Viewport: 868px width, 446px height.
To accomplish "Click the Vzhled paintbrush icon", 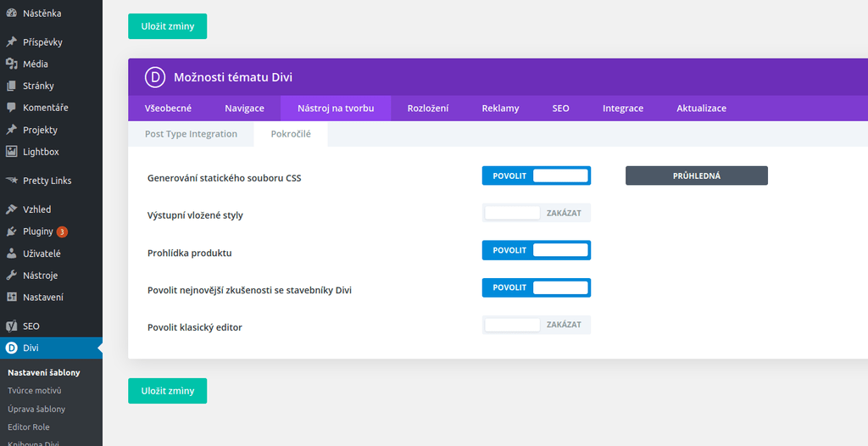I will coord(11,209).
